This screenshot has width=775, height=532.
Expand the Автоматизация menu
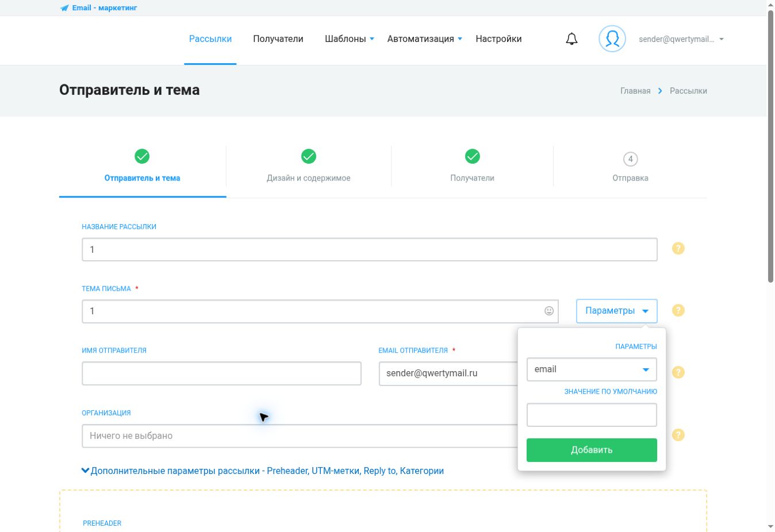click(x=424, y=39)
